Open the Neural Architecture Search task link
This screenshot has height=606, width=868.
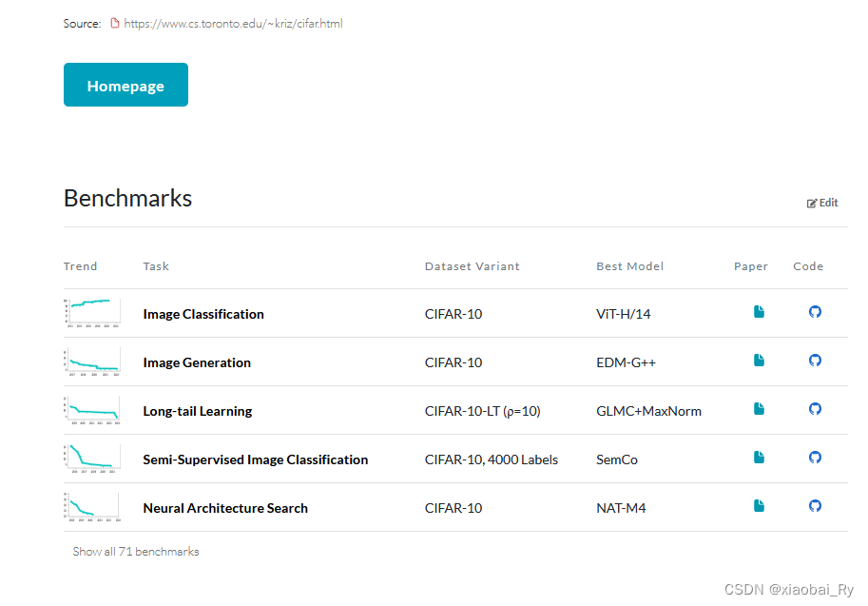tap(225, 508)
